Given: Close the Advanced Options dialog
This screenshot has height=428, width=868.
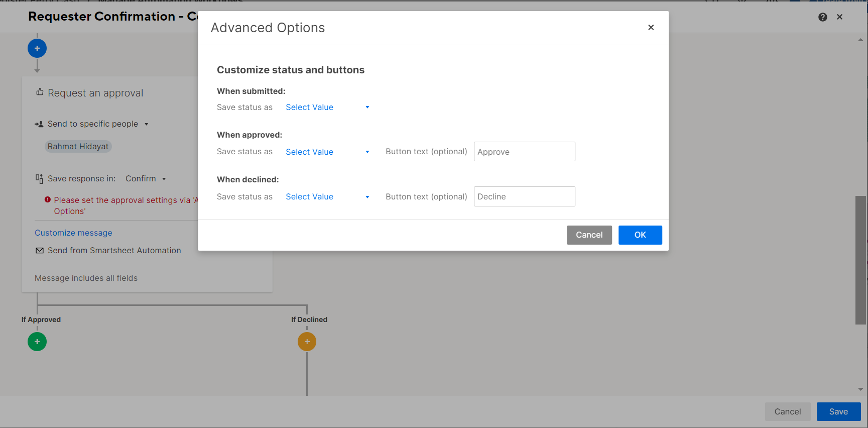Looking at the screenshot, I should [651, 28].
